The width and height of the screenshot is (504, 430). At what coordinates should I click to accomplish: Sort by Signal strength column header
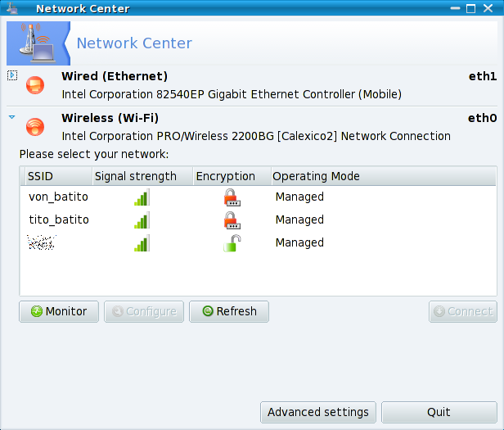click(141, 176)
